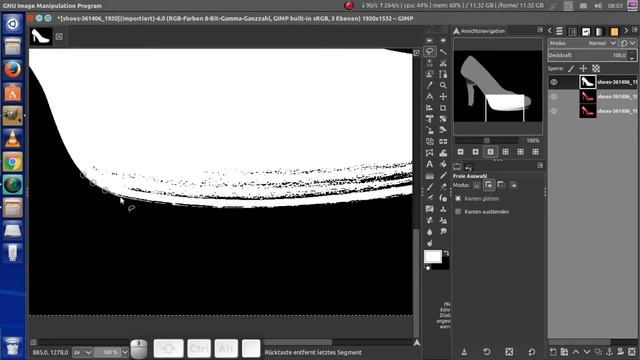Select the Pencil tool
640x360 pixels.
[443, 176]
